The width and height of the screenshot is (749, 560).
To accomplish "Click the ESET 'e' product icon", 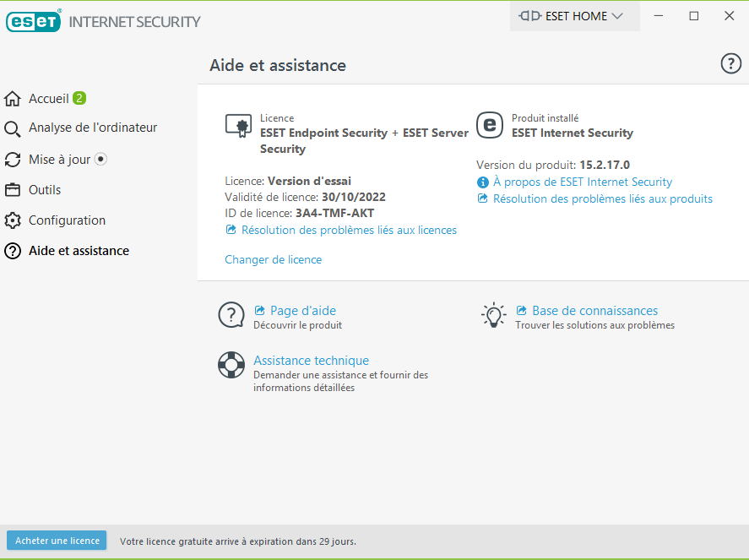I will coord(490,125).
